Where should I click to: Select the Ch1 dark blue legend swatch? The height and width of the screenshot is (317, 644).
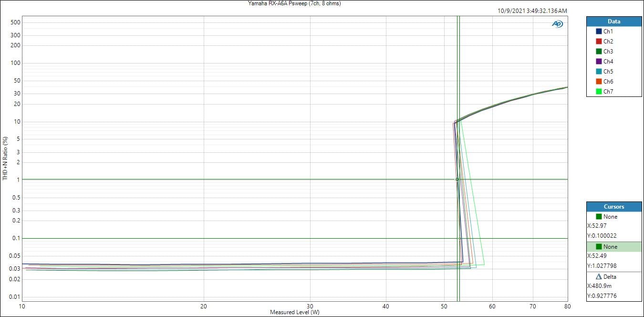coord(599,32)
